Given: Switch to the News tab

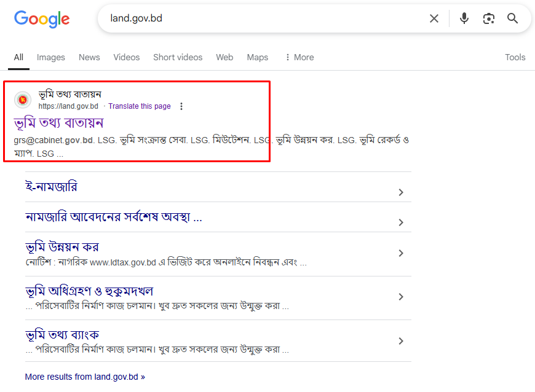Looking at the screenshot, I should (x=89, y=57).
